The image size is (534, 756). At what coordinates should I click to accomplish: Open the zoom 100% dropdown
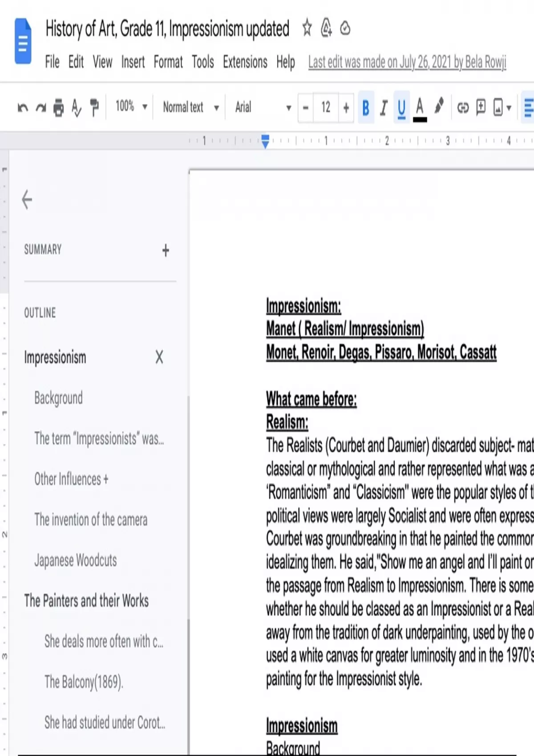pyautogui.click(x=131, y=107)
